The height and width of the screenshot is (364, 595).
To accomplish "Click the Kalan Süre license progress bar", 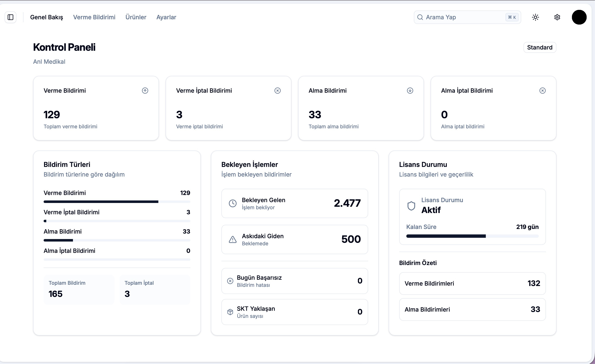I will [472, 236].
